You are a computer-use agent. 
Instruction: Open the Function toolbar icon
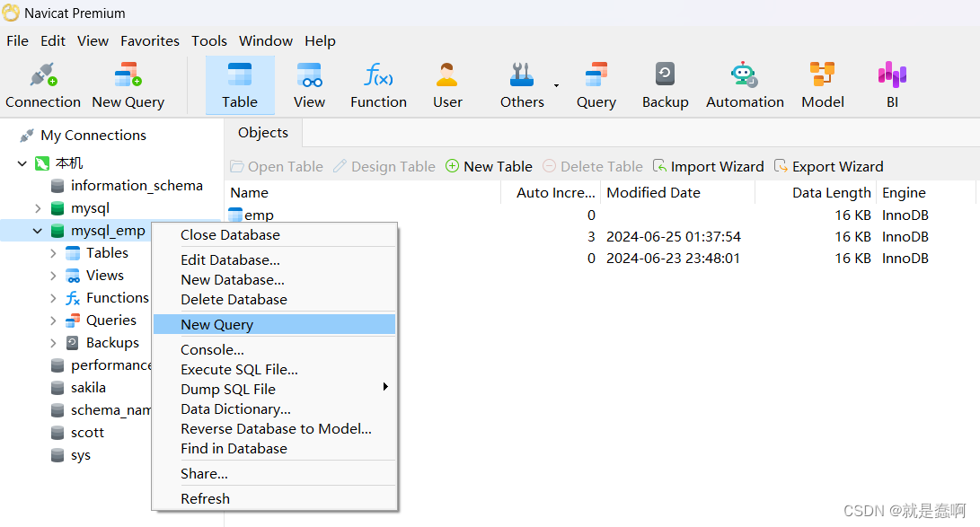coord(379,75)
